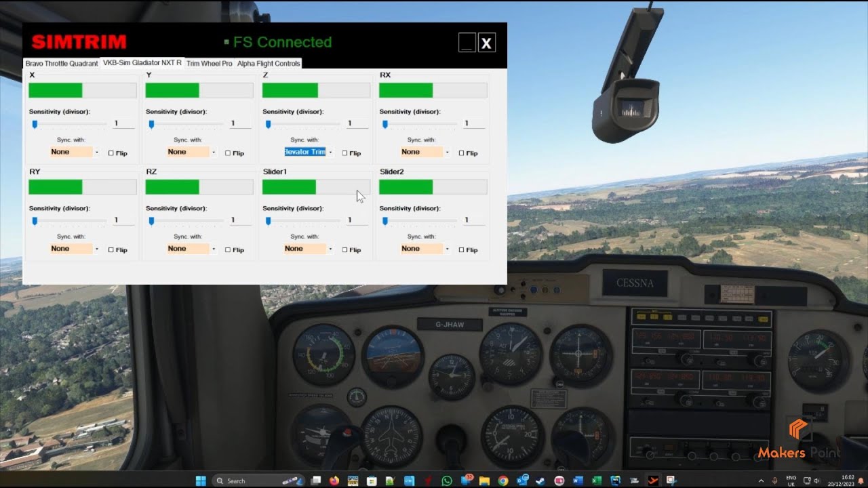Click the RY axis sensitivity slider
This screenshot has height=488, width=868.
pos(68,221)
